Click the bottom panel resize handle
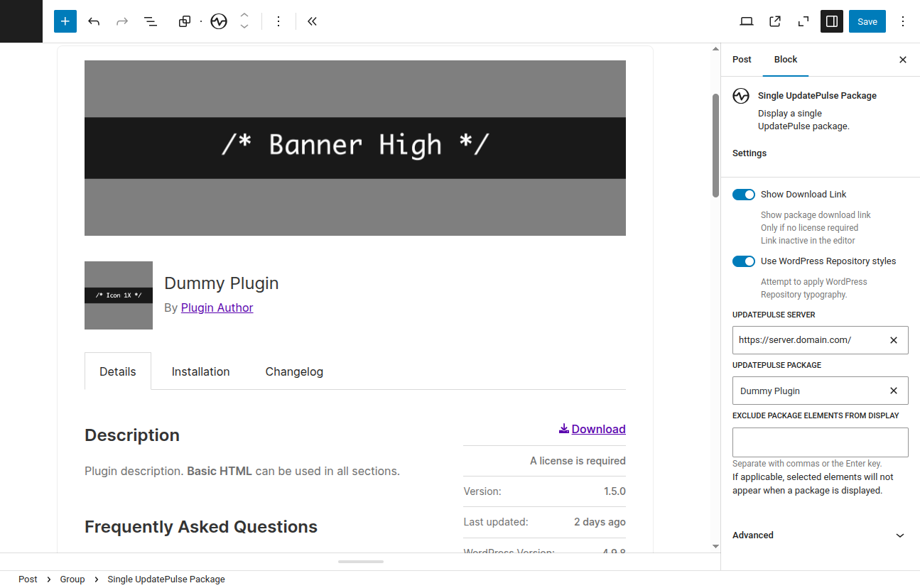The width and height of the screenshot is (920, 588). point(361,562)
